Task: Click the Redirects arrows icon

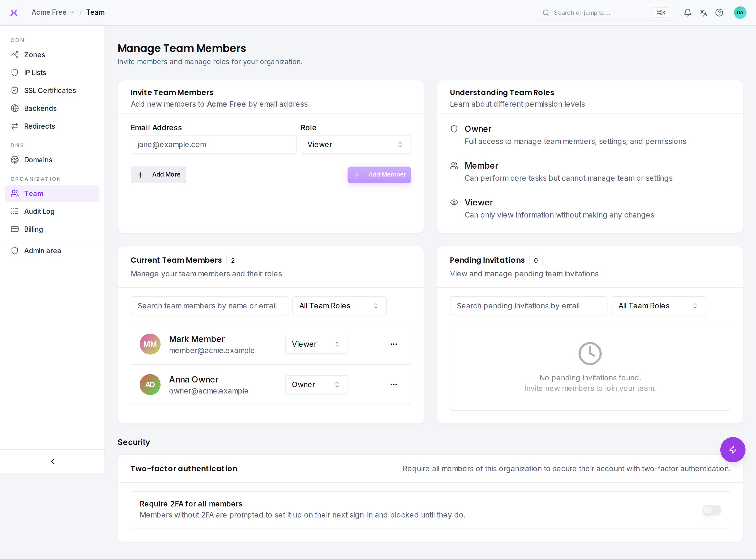Action: (14, 126)
